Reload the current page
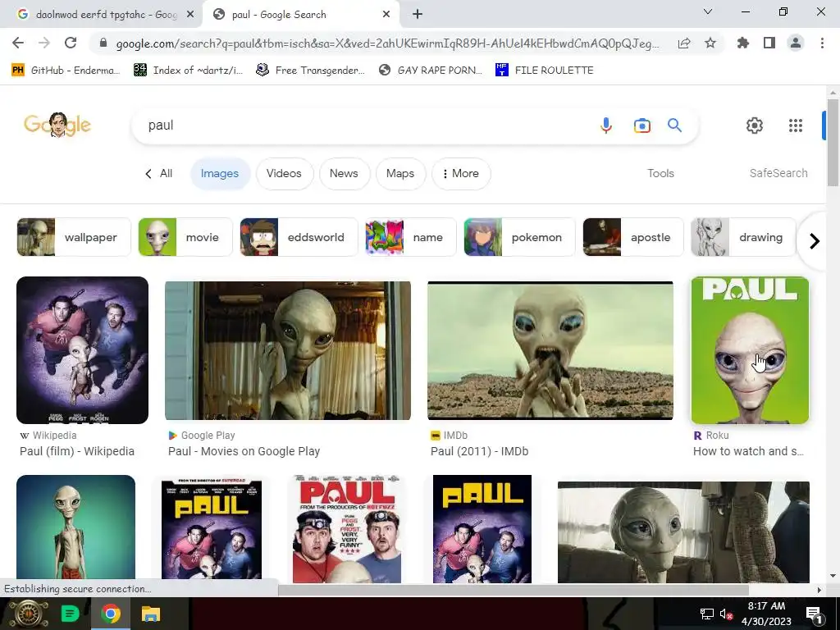The width and height of the screenshot is (840, 630). pos(71,43)
